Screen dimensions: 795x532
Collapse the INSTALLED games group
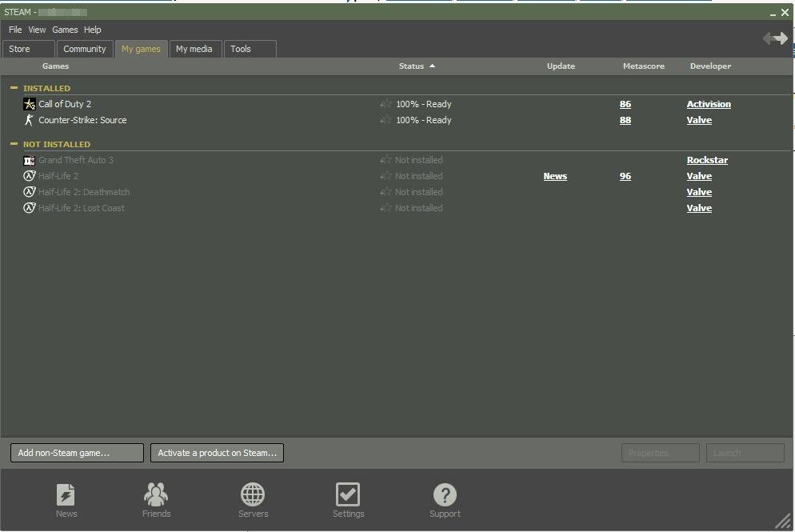(14, 88)
